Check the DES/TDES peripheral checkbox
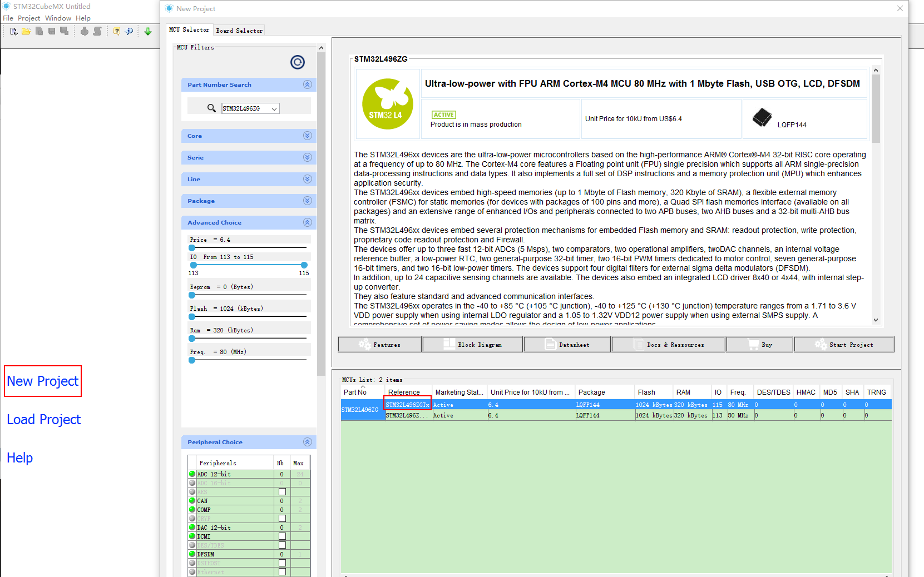The width and height of the screenshot is (924, 577). point(282,545)
